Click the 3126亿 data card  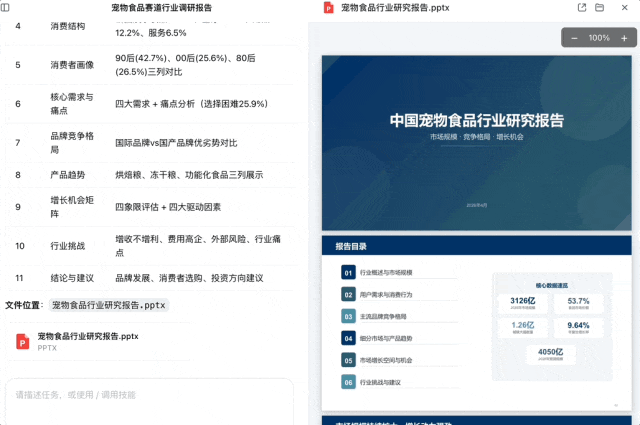pyautogui.click(x=524, y=304)
